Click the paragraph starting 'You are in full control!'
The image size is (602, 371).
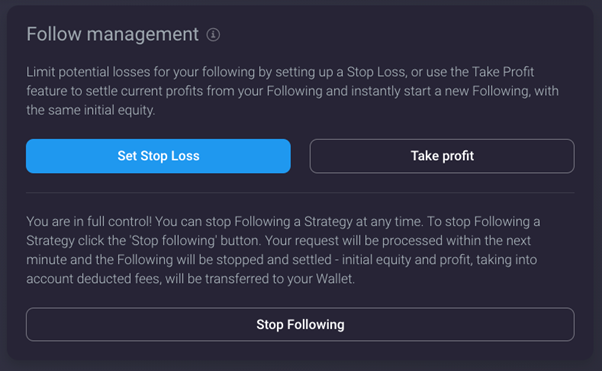coord(283,250)
